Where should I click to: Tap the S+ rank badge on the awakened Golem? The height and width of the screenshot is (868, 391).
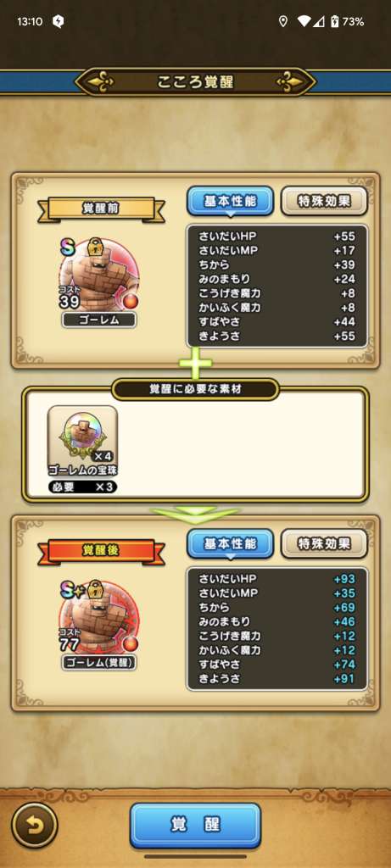(71, 591)
